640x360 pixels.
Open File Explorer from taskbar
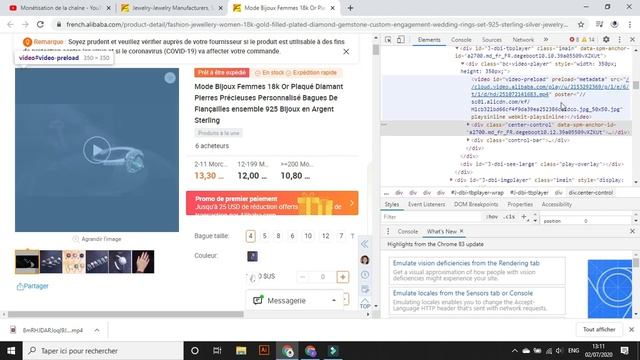click(x=241, y=351)
